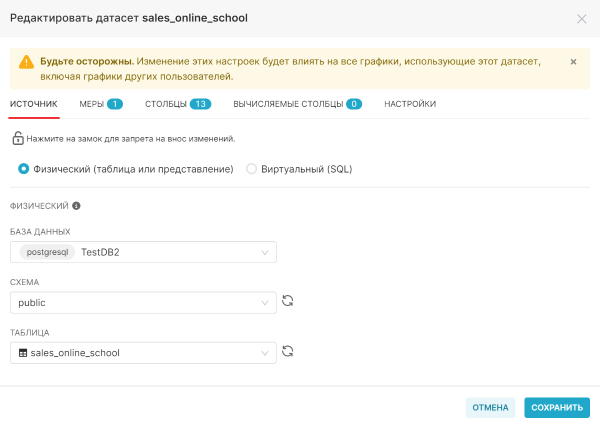Expand the Схема public dropdown
Image resolution: width=600 pixels, height=429 pixels.
pyautogui.click(x=143, y=303)
